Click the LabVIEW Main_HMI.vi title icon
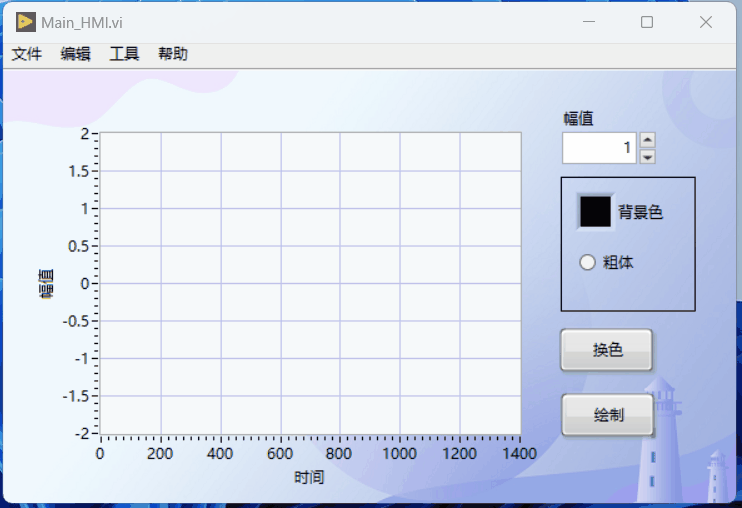Screen dimensions: 742x508 tap(25, 22)
